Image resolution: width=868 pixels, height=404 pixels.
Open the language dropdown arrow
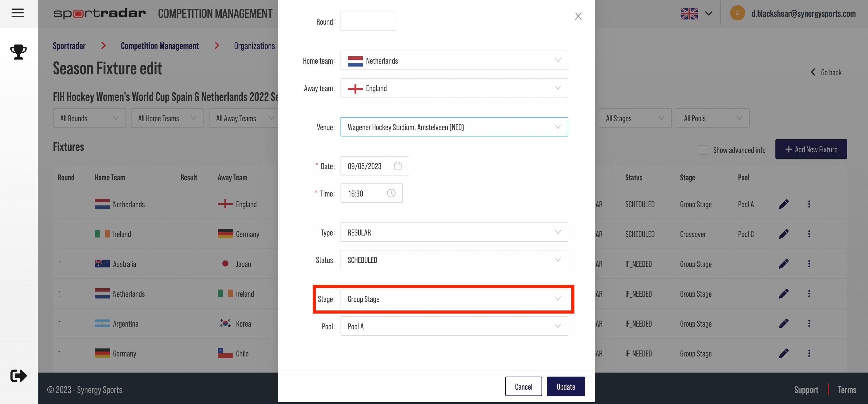point(709,13)
